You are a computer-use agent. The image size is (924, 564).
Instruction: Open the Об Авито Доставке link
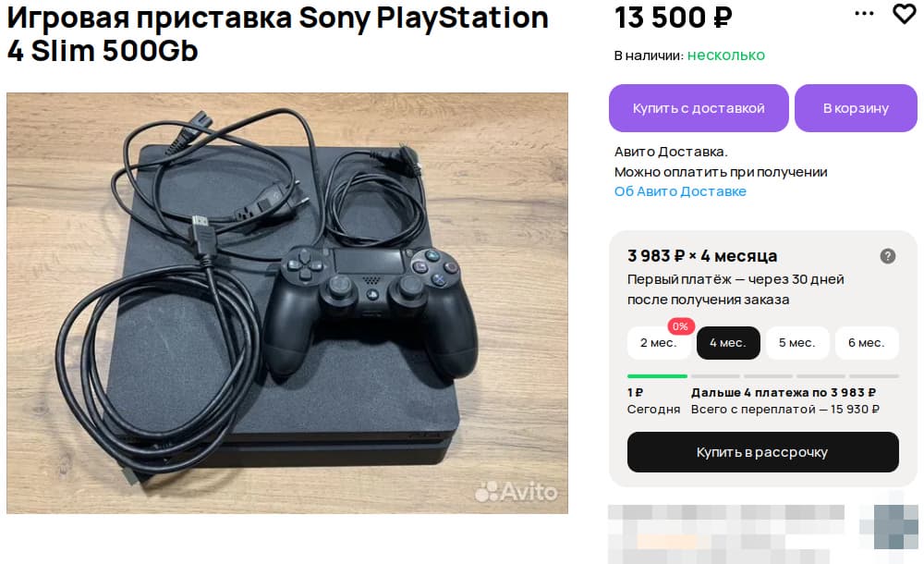pyautogui.click(x=680, y=191)
